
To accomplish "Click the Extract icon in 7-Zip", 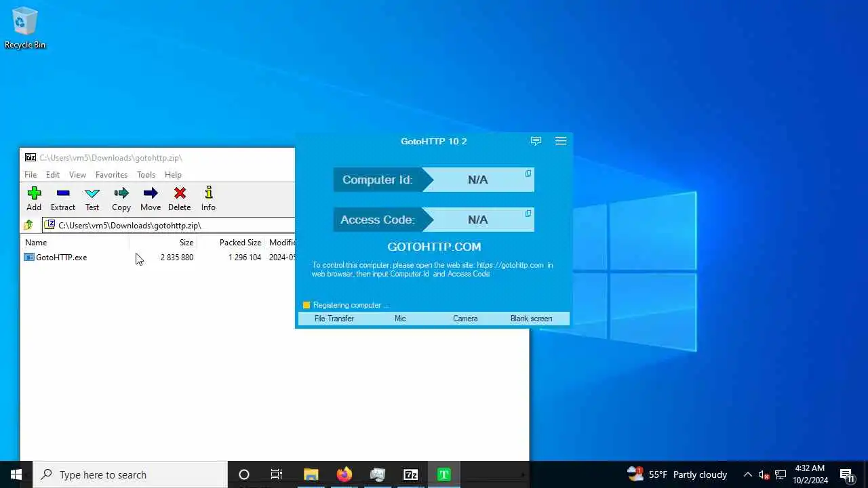I will click(x=63, y=194).
